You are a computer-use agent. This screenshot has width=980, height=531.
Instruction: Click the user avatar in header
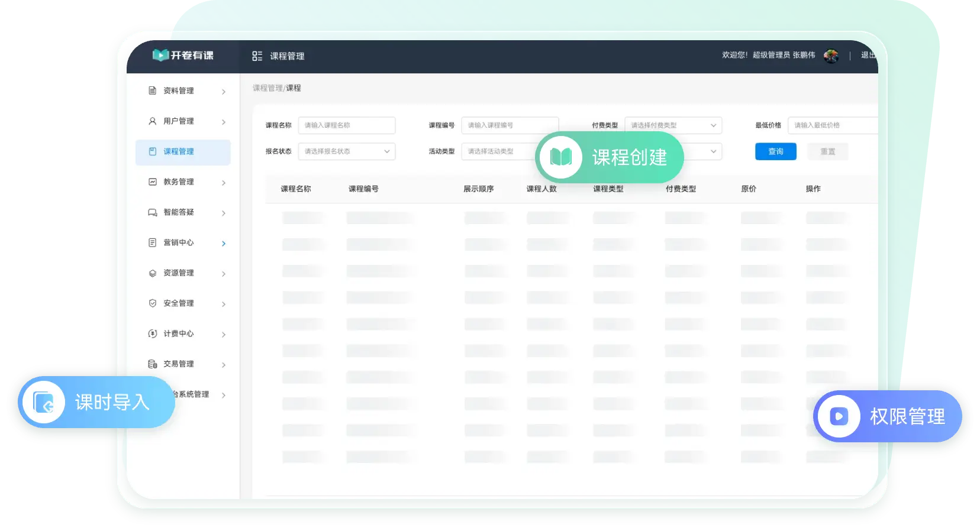831,56
